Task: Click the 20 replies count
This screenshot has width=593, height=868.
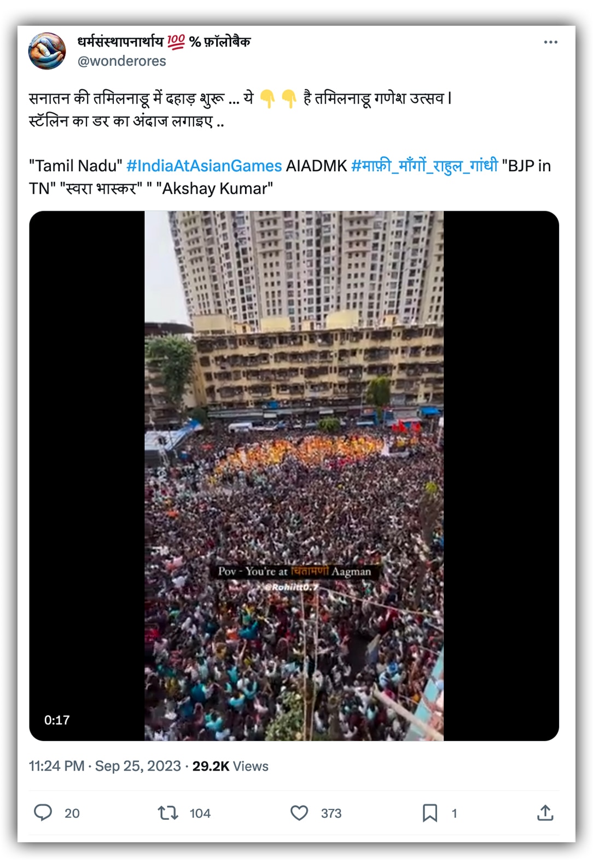Action: tap(72, 813)
